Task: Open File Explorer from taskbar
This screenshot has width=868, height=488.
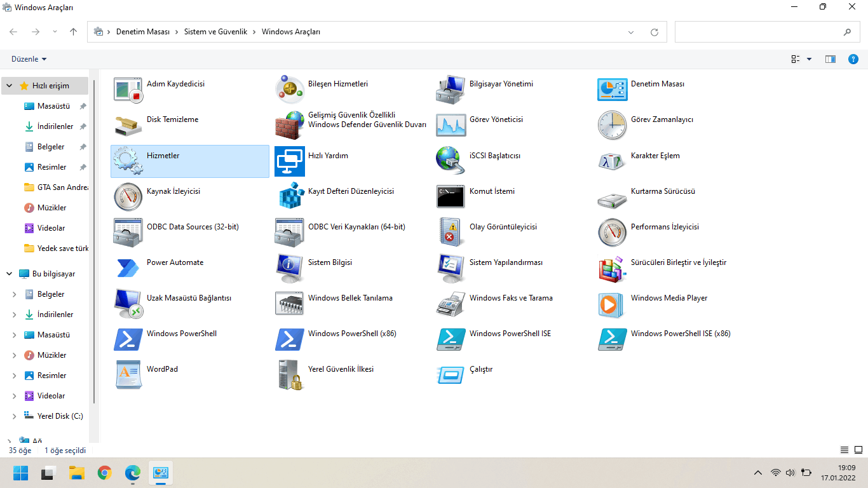Action: (77, 473)
